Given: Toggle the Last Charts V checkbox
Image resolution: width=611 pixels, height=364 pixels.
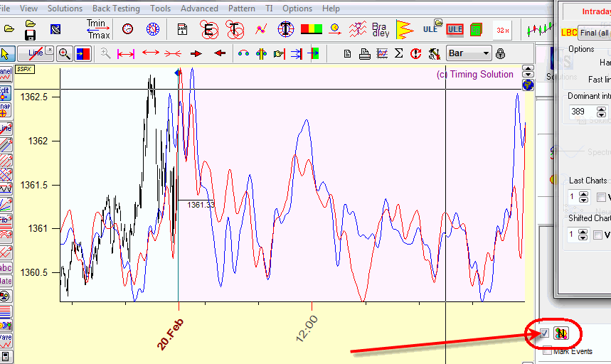Looking at the screenshot, I should click(x=601, y=197).
